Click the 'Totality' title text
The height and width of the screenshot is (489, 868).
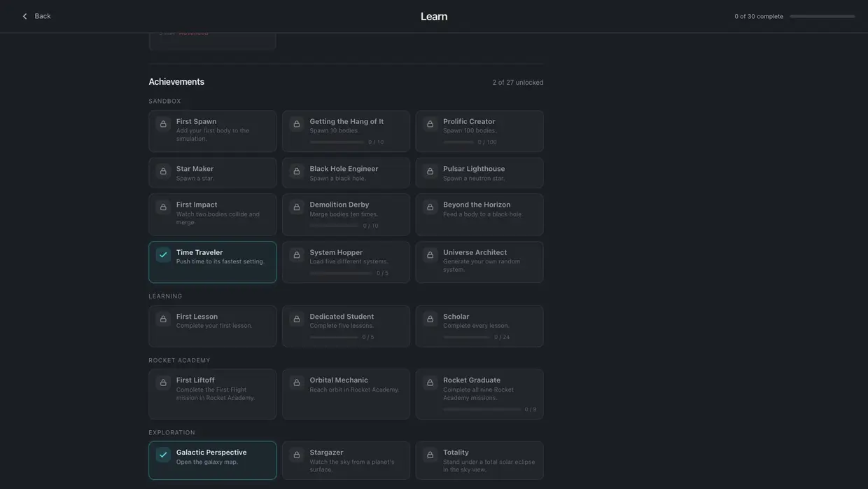pos(456,453)
